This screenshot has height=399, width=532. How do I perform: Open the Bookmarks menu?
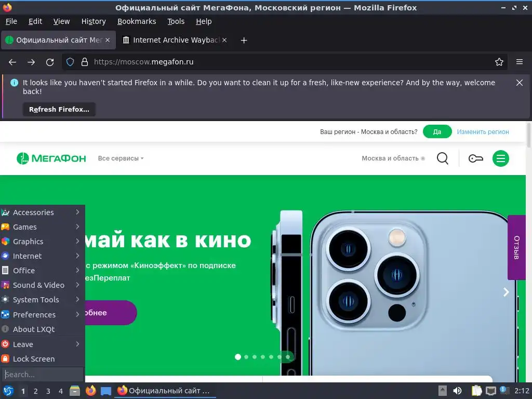[137, 21]
